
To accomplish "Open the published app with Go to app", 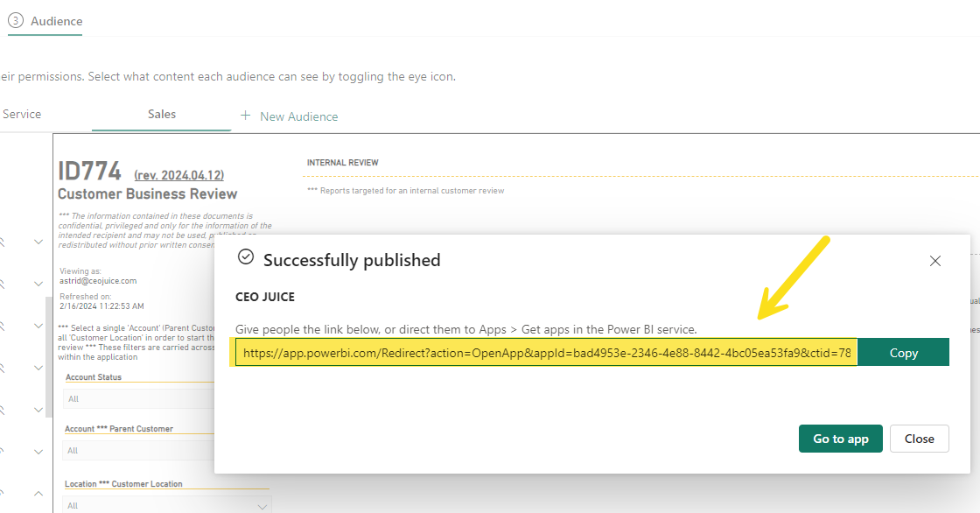I will 841,439.
